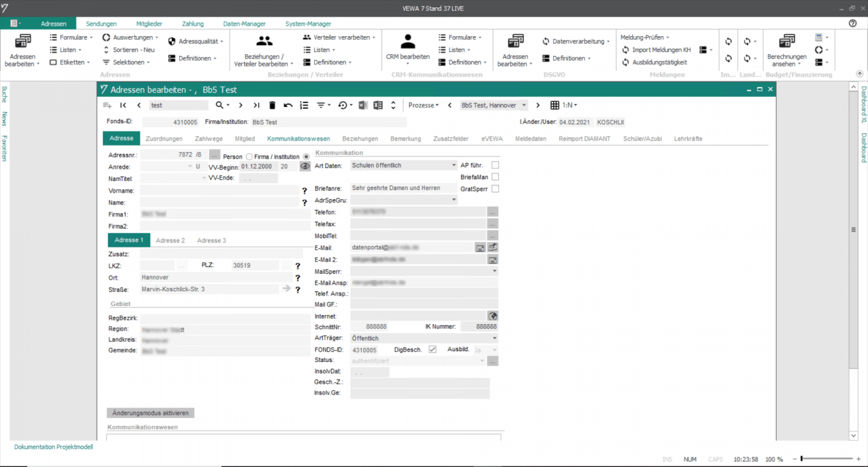This screenshot has height=467, width=868.
Task: Click the mail icon beside E-Mail 2
Action: tap(492, 259)
